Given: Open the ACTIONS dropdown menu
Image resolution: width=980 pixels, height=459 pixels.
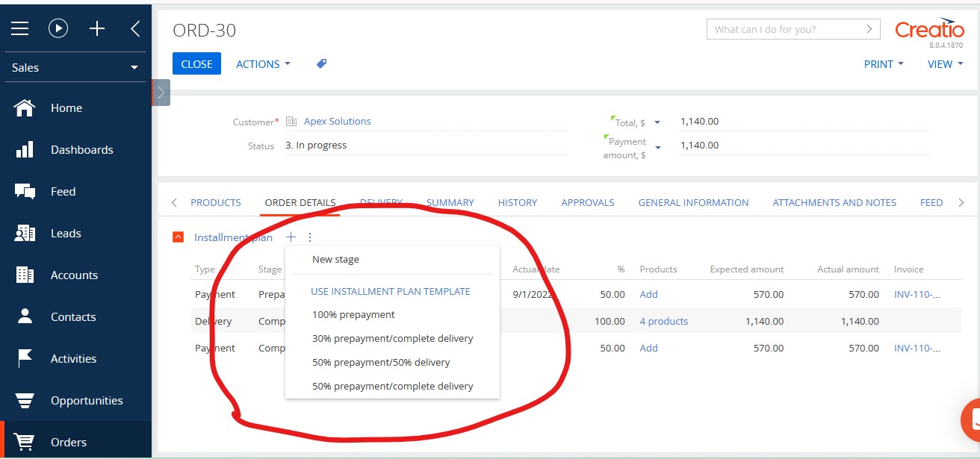Looking at the screenshot, I should click(x=263, y=64).
